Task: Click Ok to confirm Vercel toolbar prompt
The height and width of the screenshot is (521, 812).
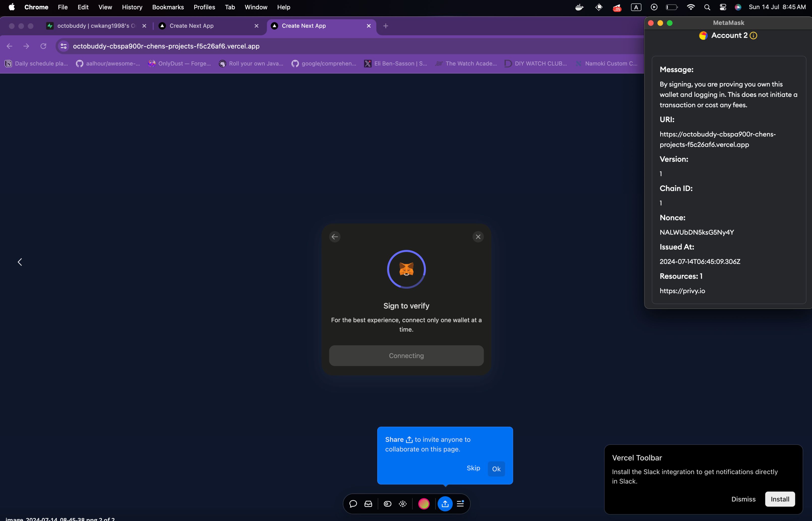Action: 496,468
